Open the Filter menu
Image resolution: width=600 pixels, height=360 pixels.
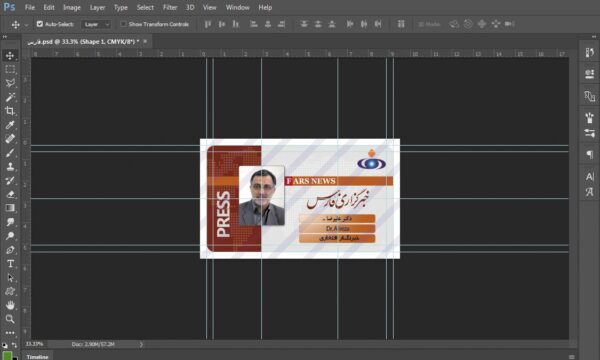coord(170,7)
